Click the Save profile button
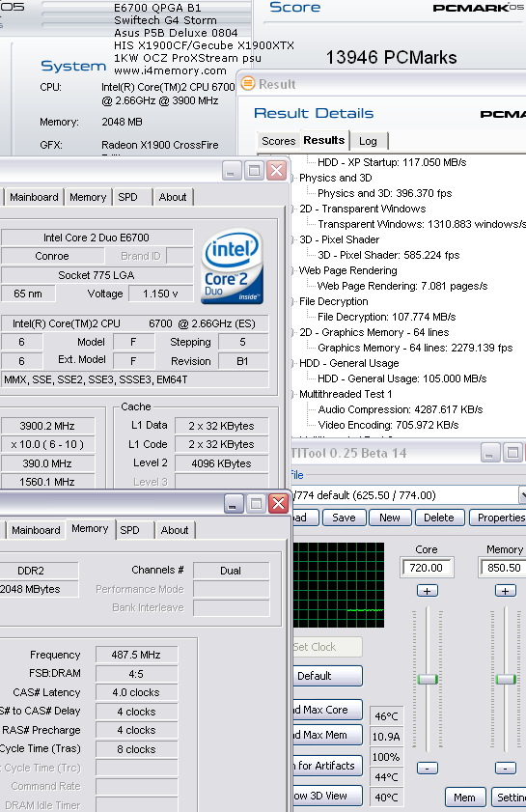 344,518
